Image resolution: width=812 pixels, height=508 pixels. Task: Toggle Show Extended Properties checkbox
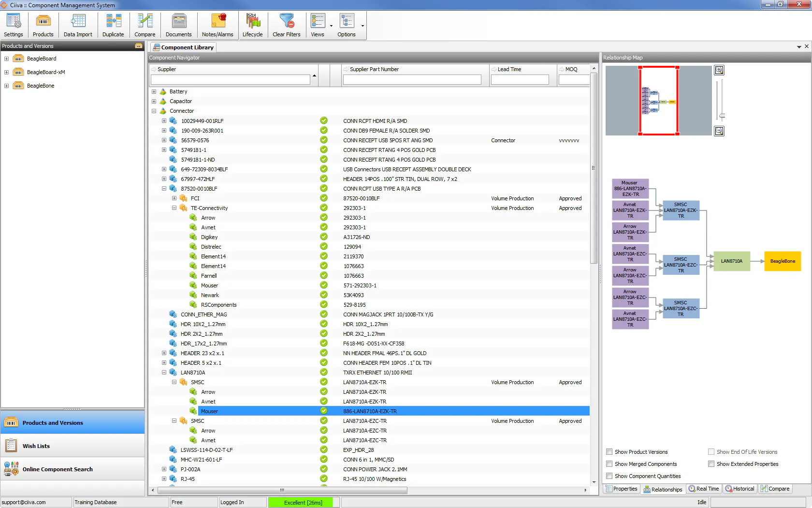click(711, 464)
